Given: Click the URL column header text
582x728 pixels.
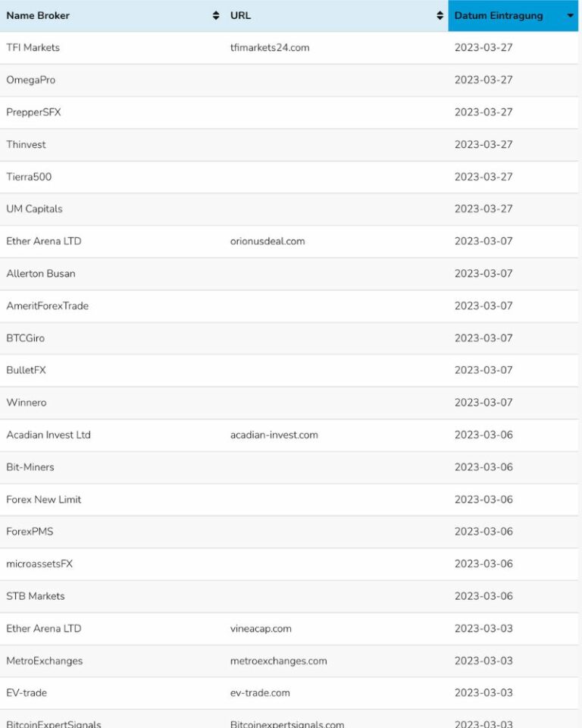Looking at the screenshot, I should pyautogui.click(x=240, y=16).
